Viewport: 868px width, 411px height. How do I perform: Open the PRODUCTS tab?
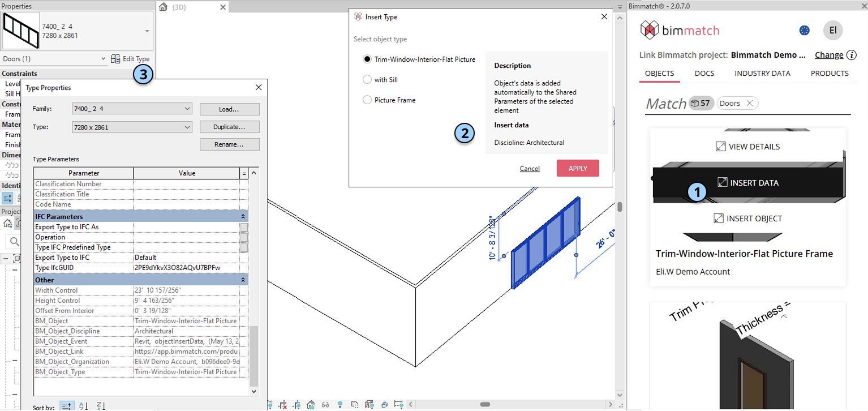point(830,74)
